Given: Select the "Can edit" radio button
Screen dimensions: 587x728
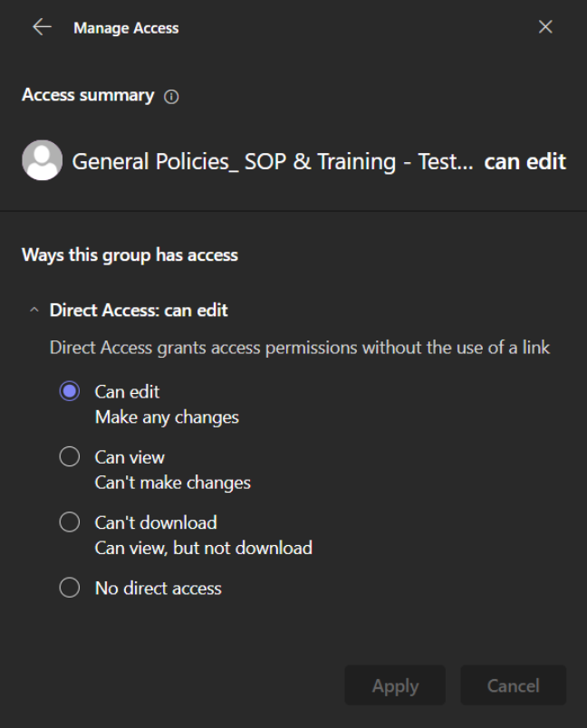Looking at the screenshot, I should pyautogui.click(x=70, y=392).
